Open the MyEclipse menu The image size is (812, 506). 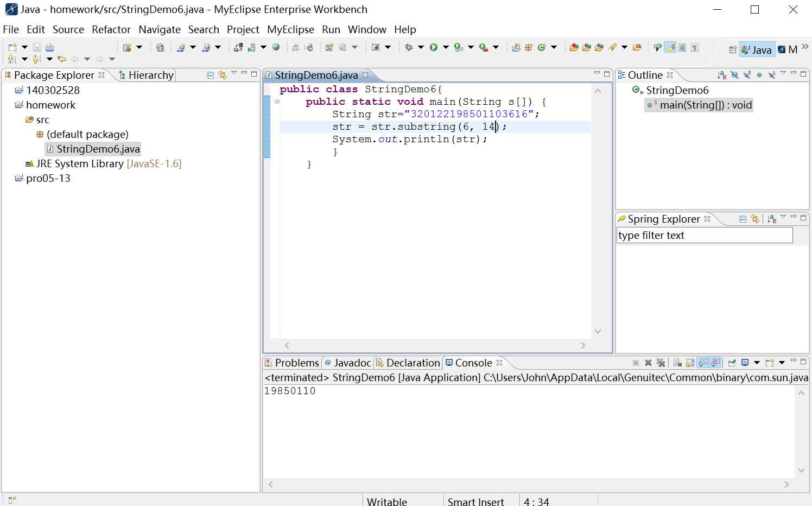coord(290,29)
